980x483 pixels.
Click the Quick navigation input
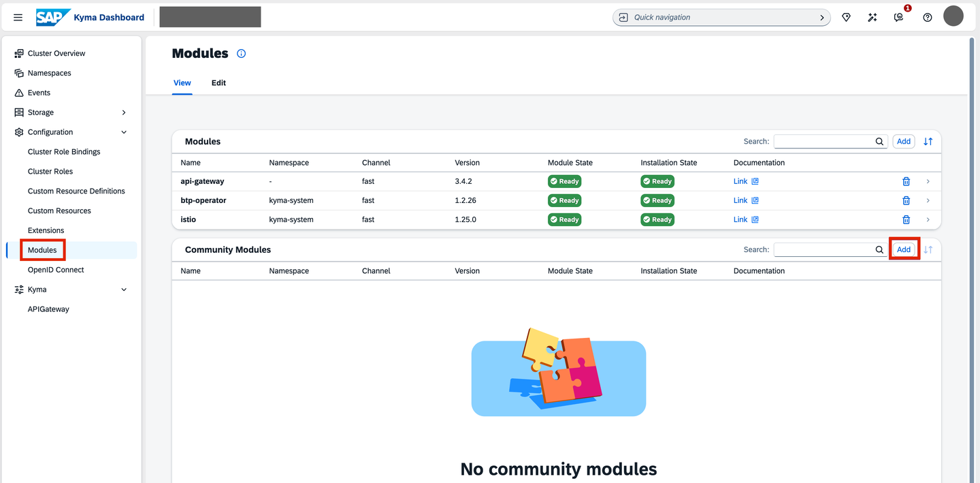(x=721, y=18)
